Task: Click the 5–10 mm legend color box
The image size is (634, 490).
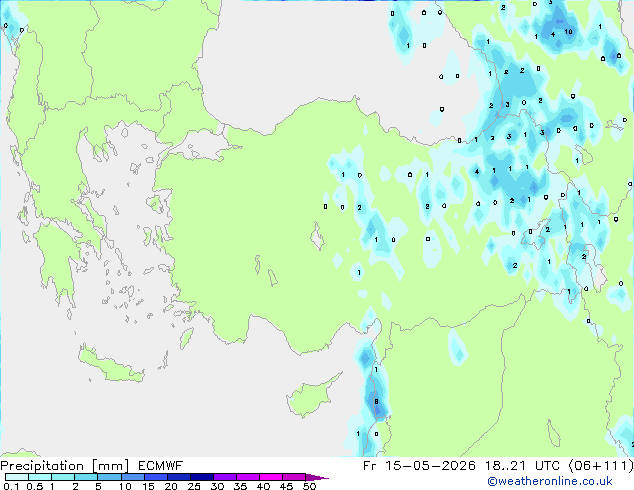Action: click(x=109, y=477)
